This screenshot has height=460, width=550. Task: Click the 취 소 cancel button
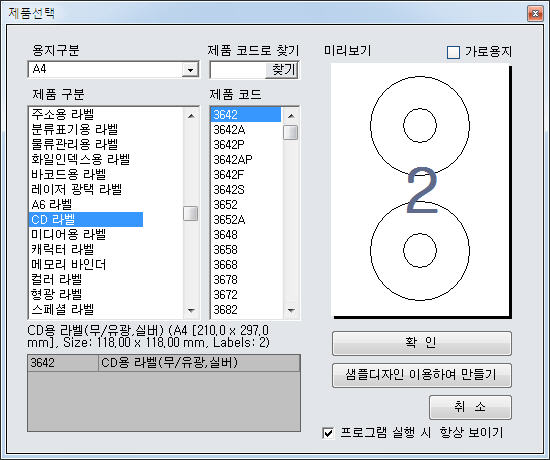(470, 407)
